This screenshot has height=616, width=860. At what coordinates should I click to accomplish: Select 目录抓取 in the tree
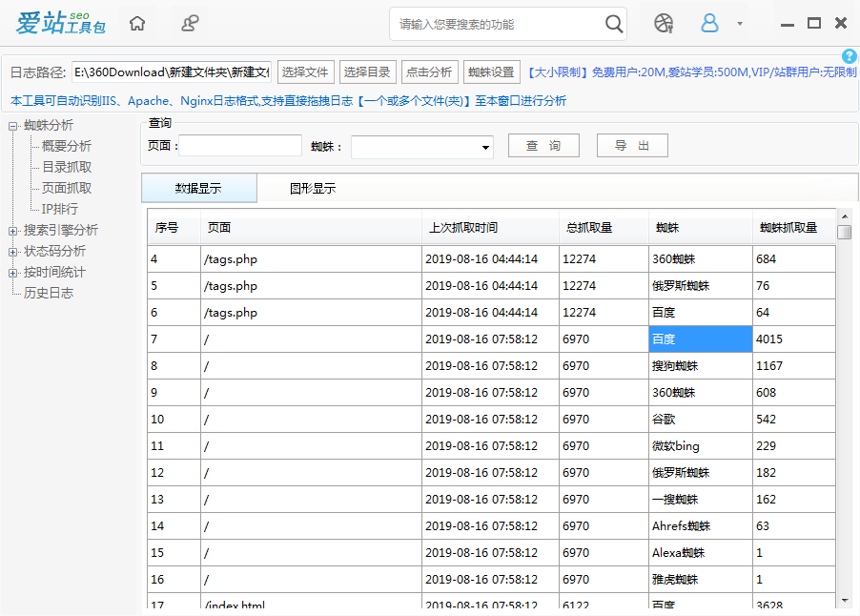tap(67, 167)
